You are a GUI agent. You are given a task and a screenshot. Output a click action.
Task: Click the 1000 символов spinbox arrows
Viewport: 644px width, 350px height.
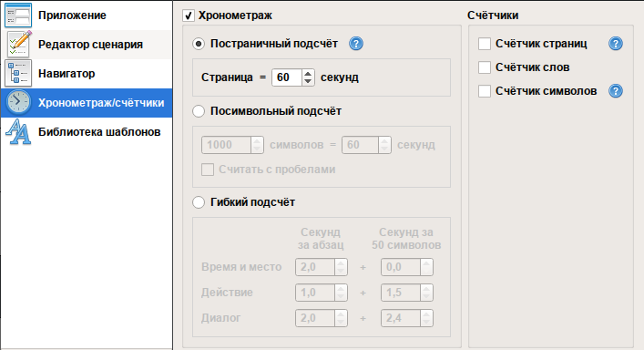[x=257, y=145]
